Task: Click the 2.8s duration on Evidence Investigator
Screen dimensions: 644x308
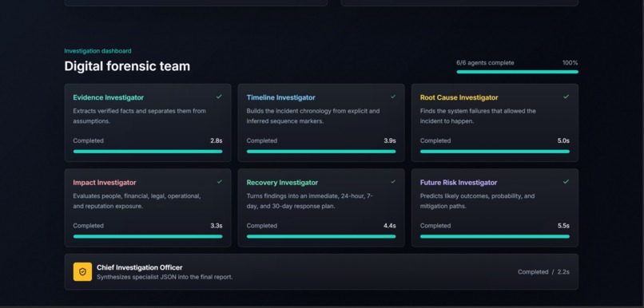Action: [217, 140]
